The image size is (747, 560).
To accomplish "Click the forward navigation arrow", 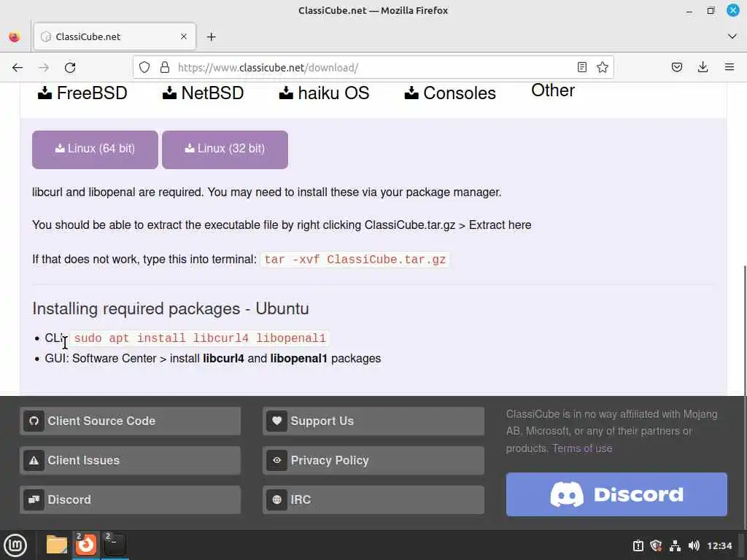I will (x=44, y=68).
